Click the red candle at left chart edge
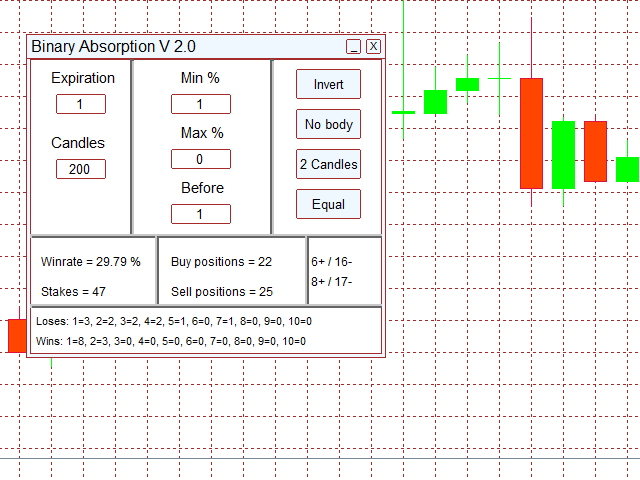The image size is (640, 480). pos(16,335)
